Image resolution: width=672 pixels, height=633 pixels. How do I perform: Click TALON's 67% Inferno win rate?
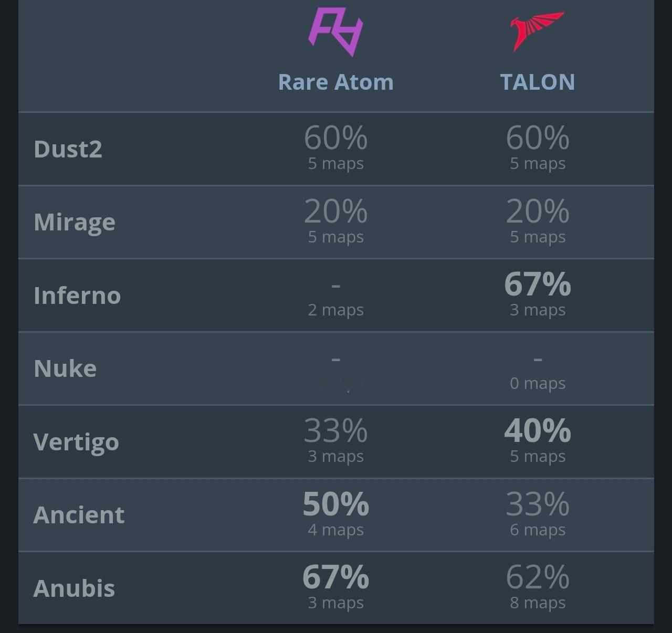(x=537, y=284)
